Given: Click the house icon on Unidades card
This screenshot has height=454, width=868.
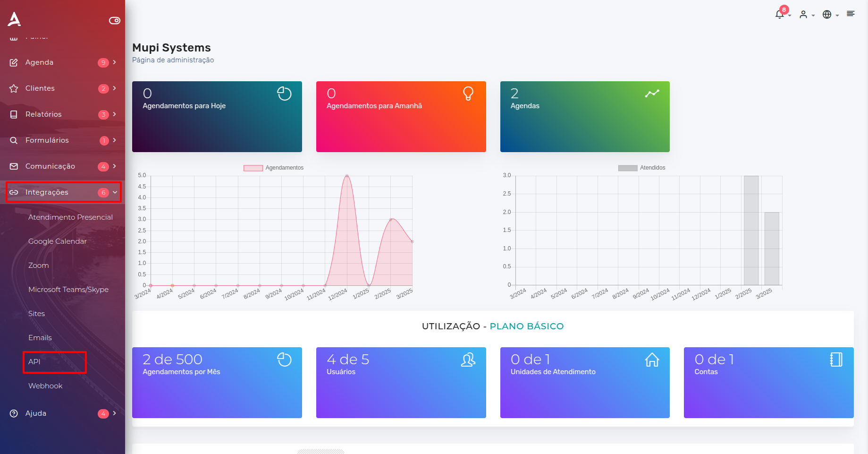Looking at the screenshot, I should click(652, 360).
